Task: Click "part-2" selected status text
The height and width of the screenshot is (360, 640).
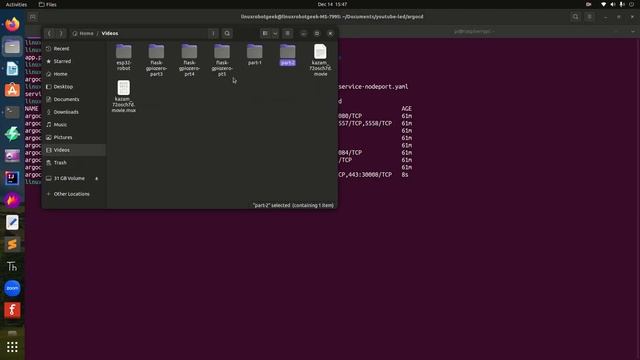Action: (x=293, y=205)
